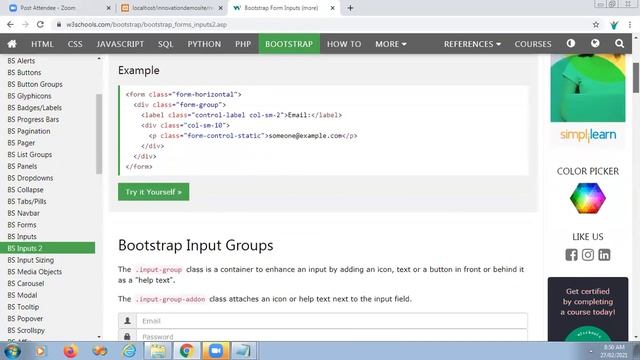
Task: Open Internet Explorer from taskbar
Action: (x=129, y=351)
